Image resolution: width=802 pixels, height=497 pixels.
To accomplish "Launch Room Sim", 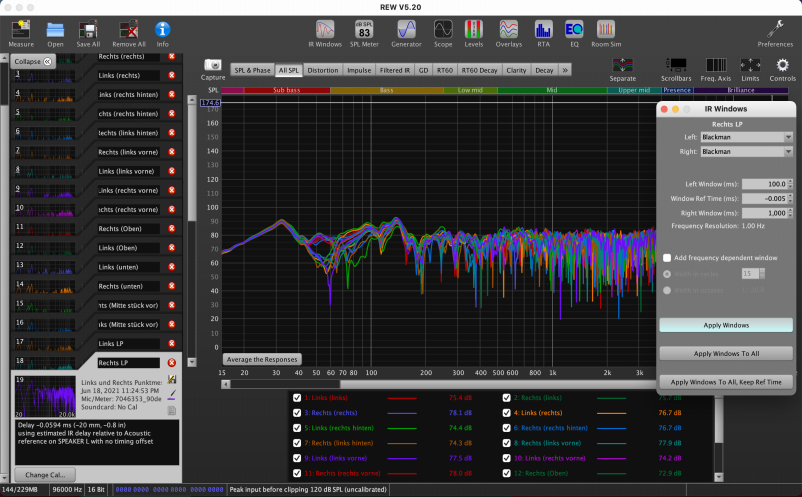I will tap(606, 34).
